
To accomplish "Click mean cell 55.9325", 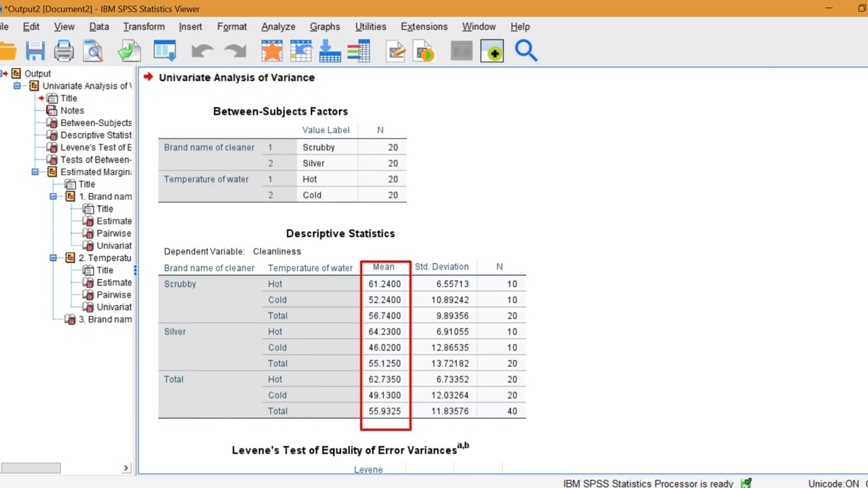I will coord(384,411).
